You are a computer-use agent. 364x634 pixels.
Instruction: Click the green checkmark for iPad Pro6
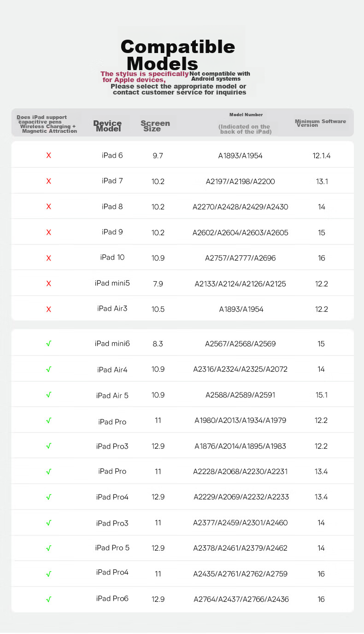pos(49,599)
